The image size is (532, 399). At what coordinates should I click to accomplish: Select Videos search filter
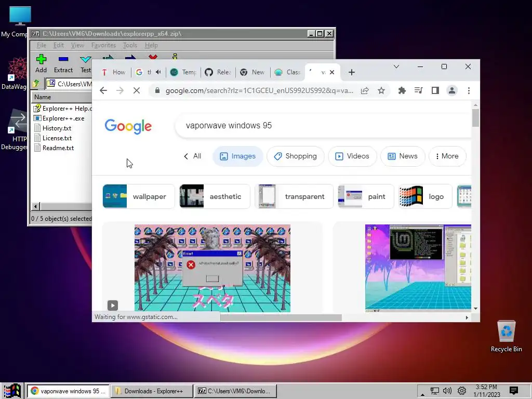click(352, 156)
